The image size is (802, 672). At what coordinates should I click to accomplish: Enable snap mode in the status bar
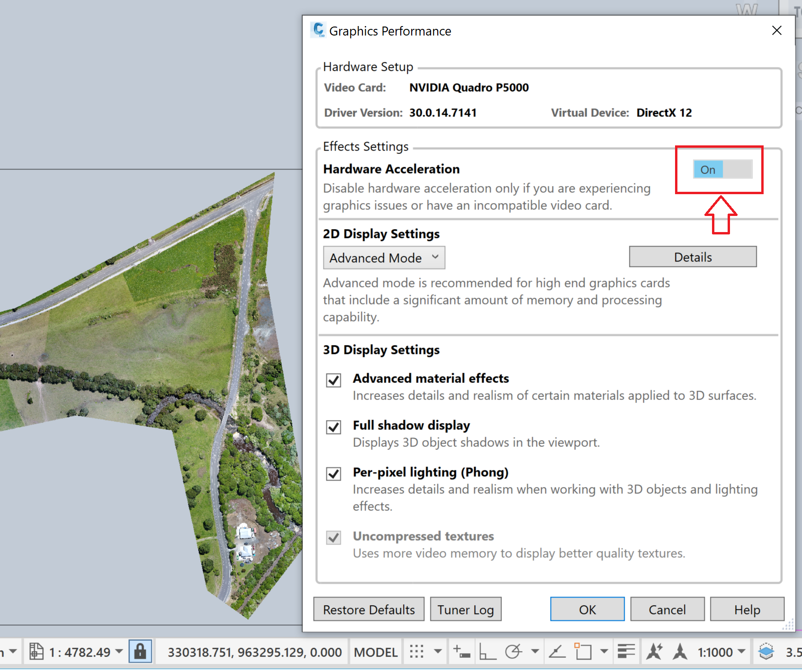tap(461, 651)
